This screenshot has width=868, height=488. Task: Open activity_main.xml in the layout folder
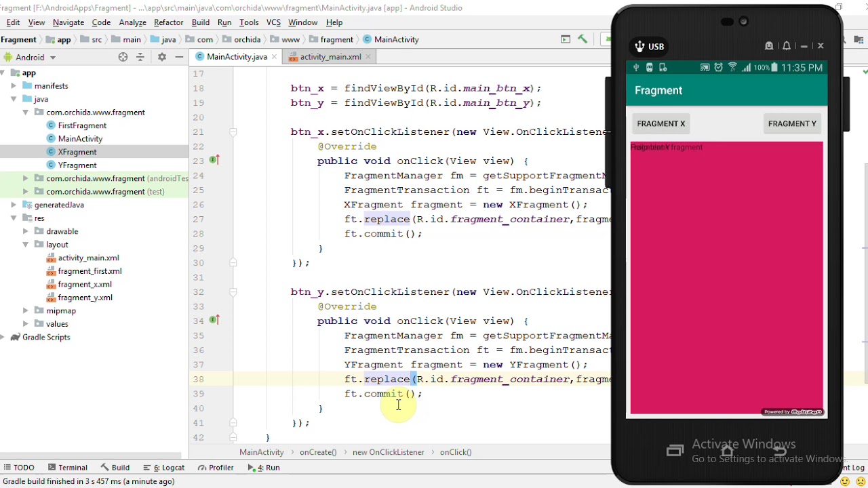coord(88,258)
